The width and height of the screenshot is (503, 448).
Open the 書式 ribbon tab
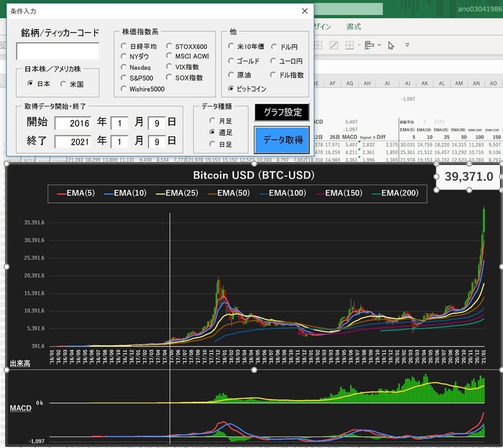point(353,26)
